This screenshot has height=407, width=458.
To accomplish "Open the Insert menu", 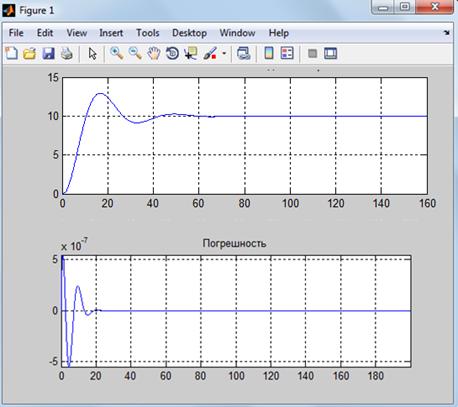I will [x=111, y=33].
